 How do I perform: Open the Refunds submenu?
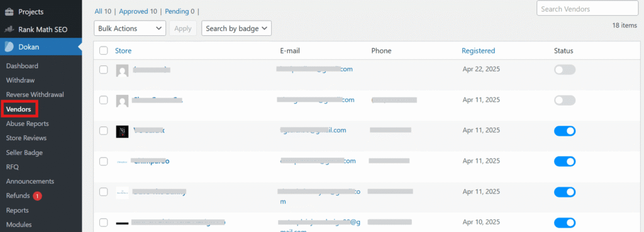point(18,196)
